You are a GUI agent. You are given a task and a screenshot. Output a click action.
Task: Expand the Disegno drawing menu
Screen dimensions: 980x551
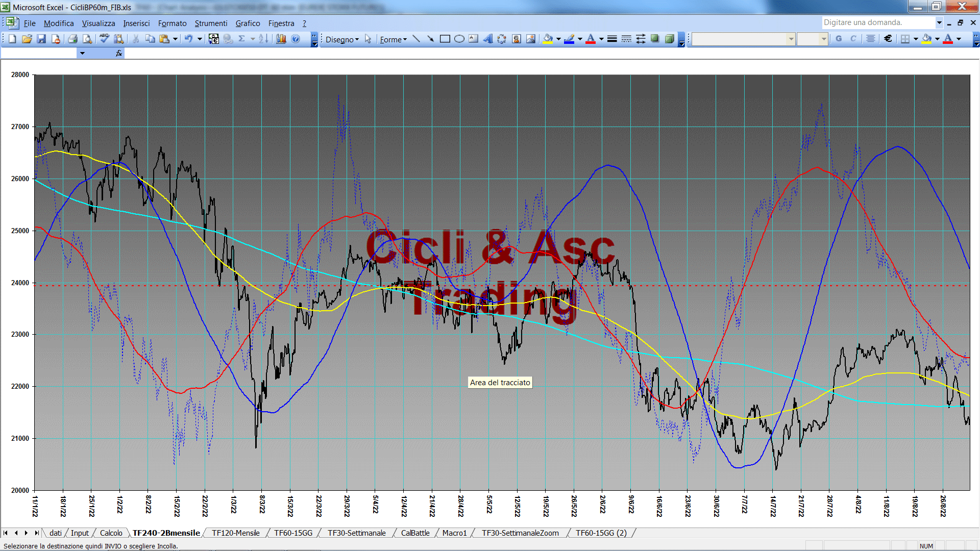[342, 39]
